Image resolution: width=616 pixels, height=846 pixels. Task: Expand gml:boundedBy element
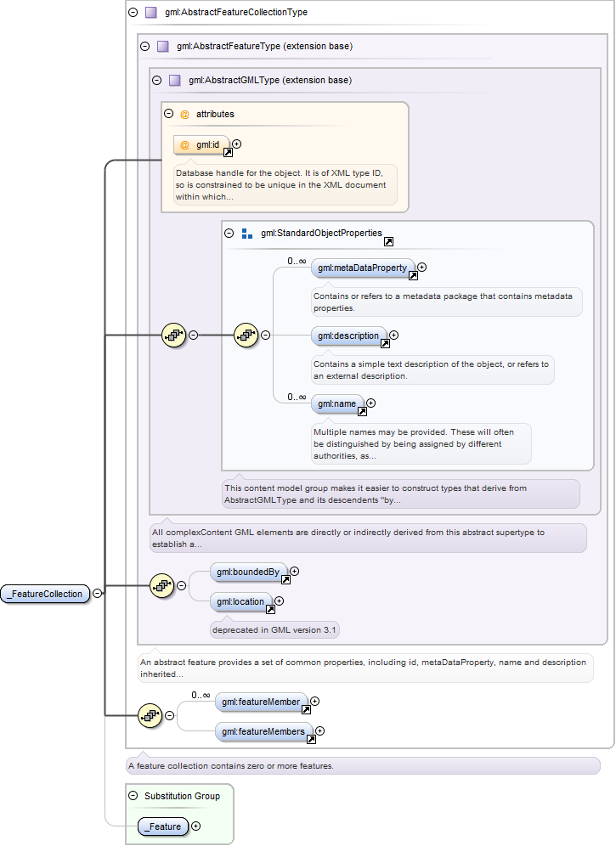pos(294,571)
